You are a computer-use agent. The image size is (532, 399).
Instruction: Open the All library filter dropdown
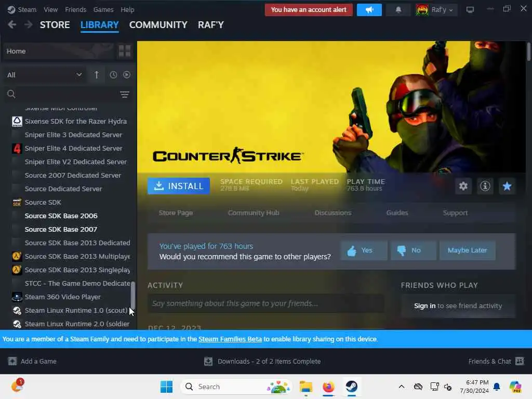(45, 75)
